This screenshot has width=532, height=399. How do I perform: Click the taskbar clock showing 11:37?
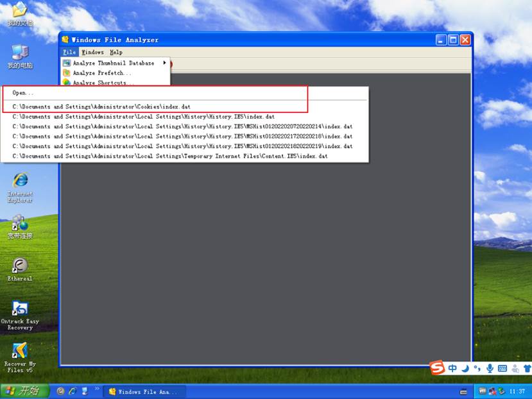coord(517,391)
